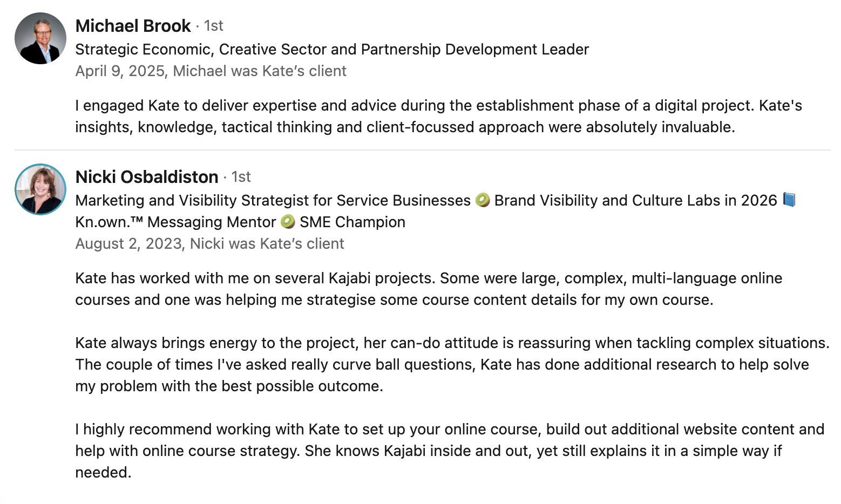Image resolution: width=841 pixels, height=504 pixels.
Task: Open Nicki Osbaldiston's profile photo
Action: click(x=40, y=189)
